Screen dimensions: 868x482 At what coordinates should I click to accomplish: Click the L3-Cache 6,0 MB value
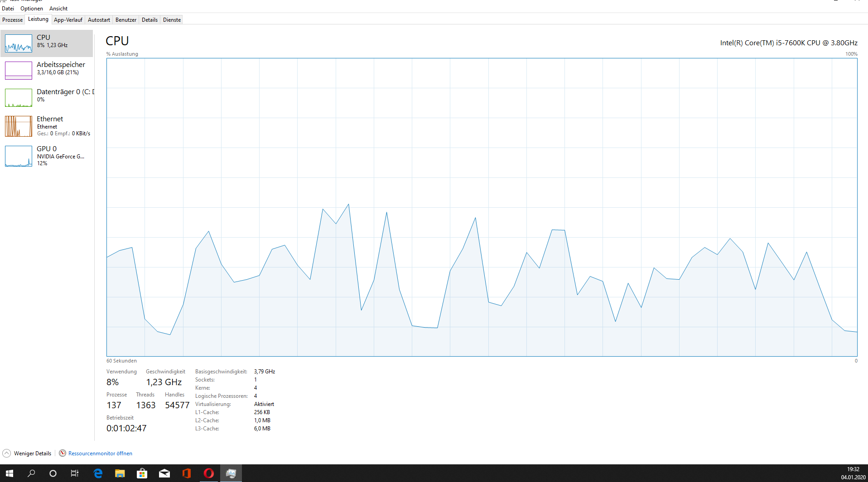coord(262,429)
